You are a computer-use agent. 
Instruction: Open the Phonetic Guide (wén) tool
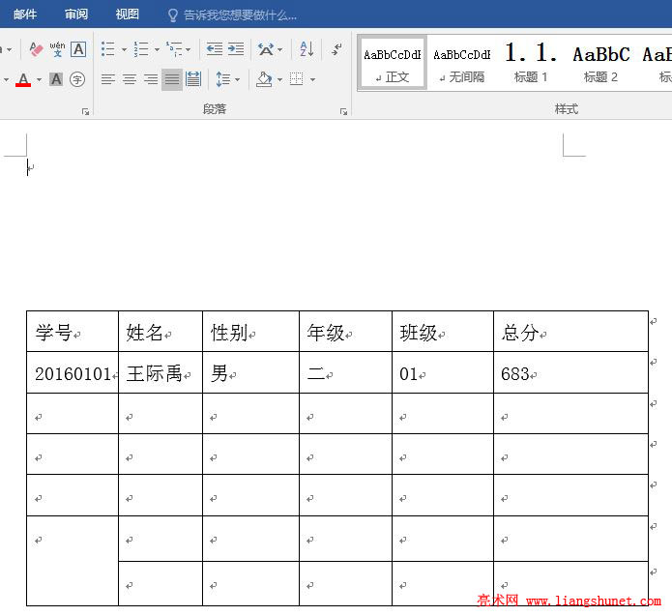pyautogui.click(x=57, y=49)
